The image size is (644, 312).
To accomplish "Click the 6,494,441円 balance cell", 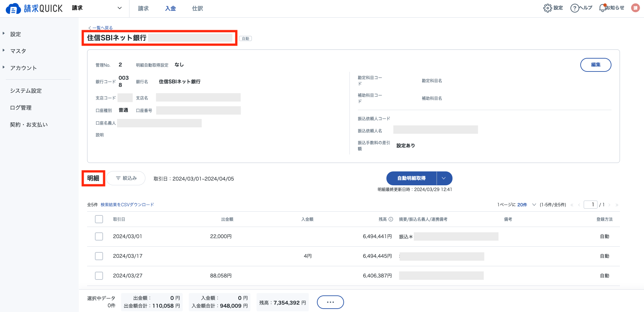I will 377,236.
